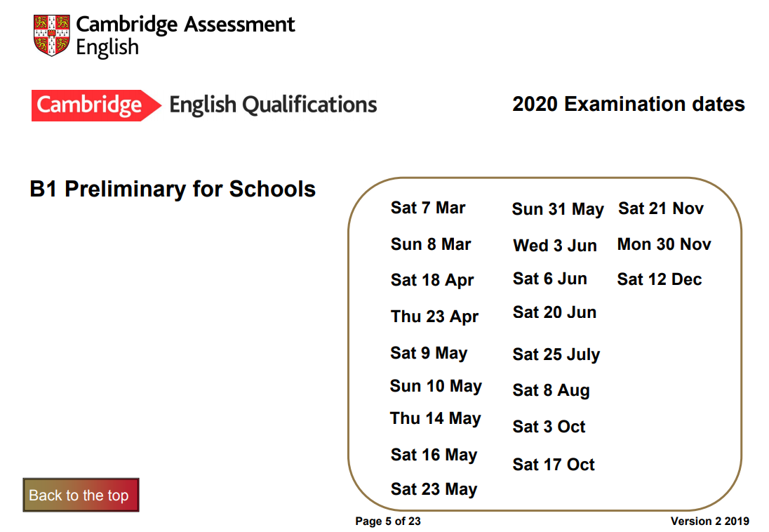
Task: Select the Thu 14 May exam date
Action: (436, 418)
